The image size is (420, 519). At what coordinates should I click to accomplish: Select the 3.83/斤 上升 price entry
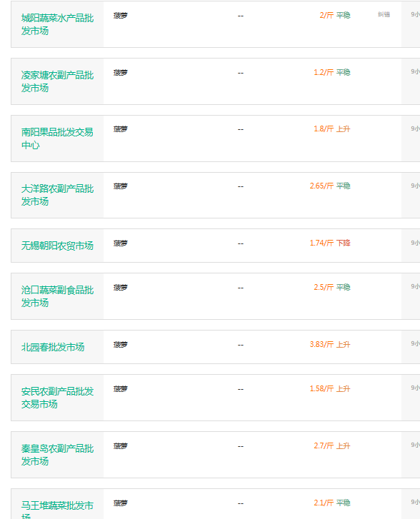click(x=330, y=344)
